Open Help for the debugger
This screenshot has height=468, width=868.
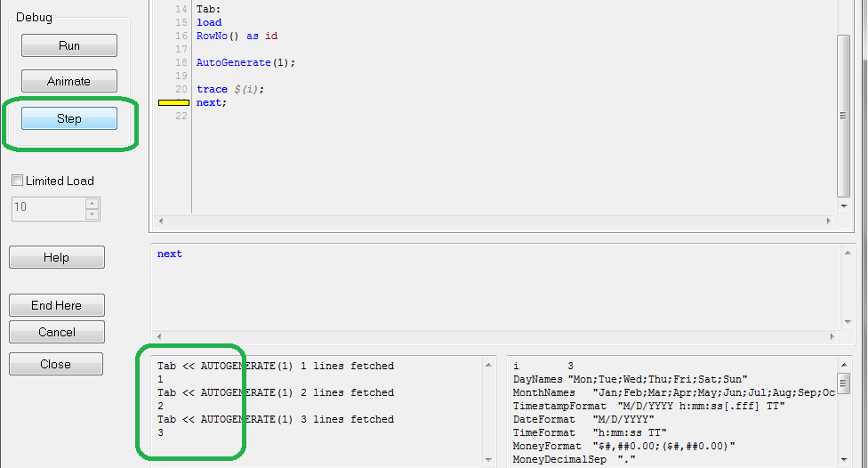click(x=56, y=257)
